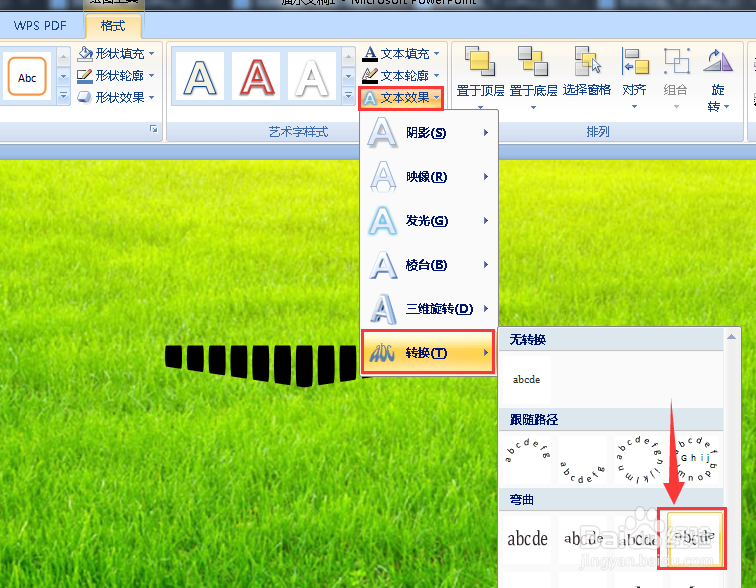Show next row of WordArt styles

point(349,77)
